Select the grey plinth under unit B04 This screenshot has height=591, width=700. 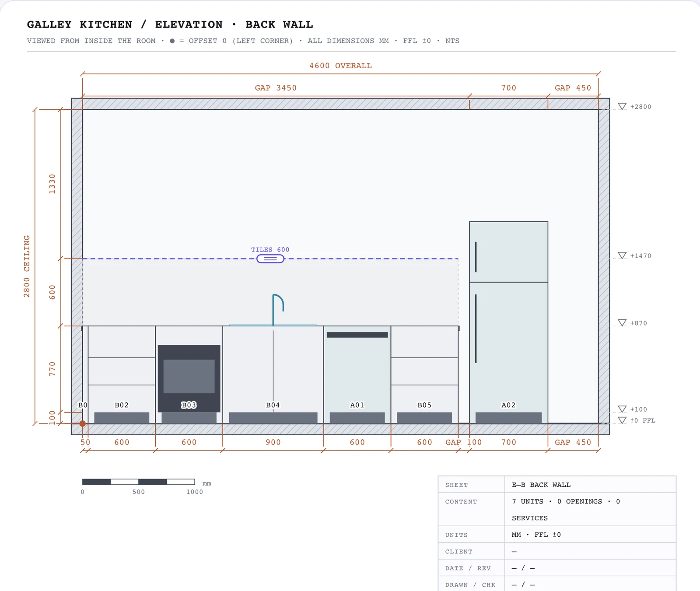[273, 418]
